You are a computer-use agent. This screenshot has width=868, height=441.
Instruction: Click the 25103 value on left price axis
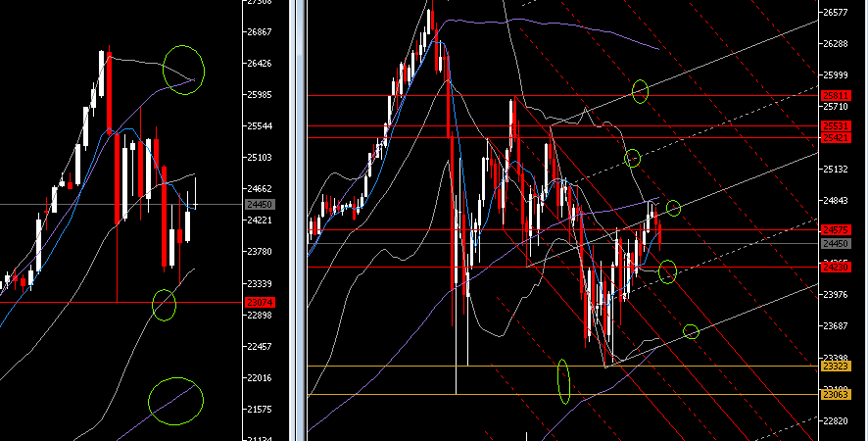(x=259, y=158)
